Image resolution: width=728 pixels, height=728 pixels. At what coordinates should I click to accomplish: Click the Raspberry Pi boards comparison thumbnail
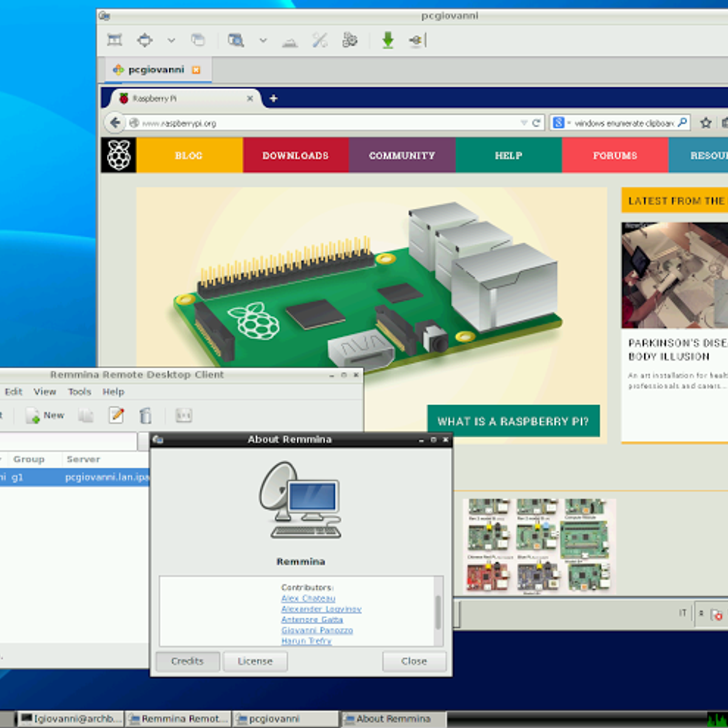539,546
